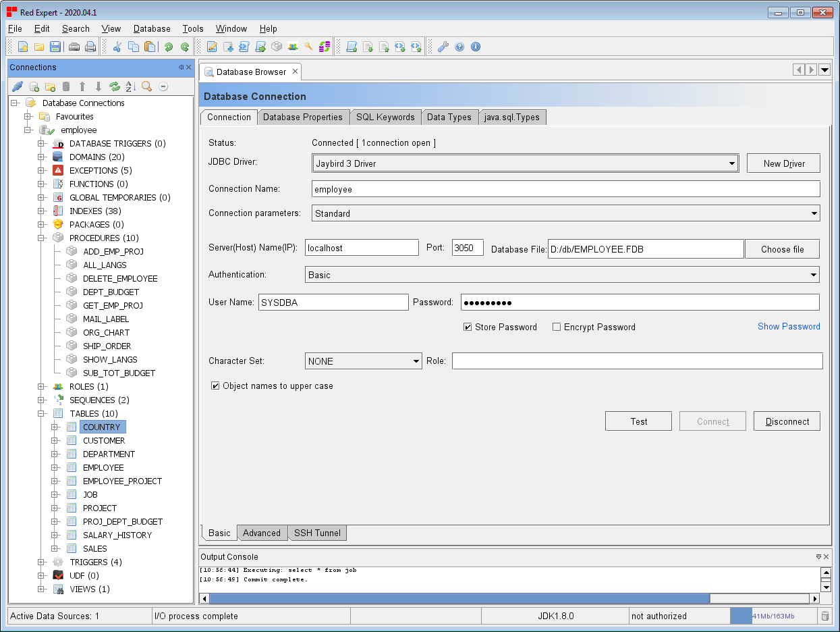Click the Save icon in the toolbar
840x632 pixels.
click(55, 47)
